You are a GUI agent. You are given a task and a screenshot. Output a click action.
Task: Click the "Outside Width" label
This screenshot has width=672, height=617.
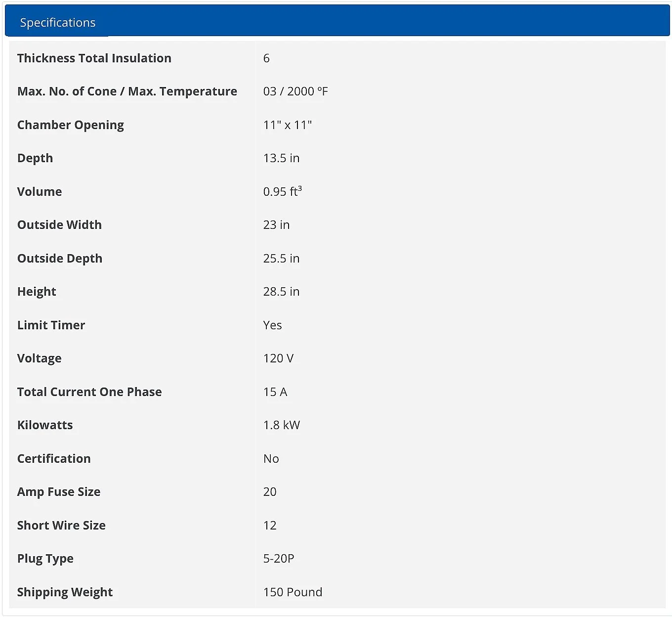click(59, 225)
